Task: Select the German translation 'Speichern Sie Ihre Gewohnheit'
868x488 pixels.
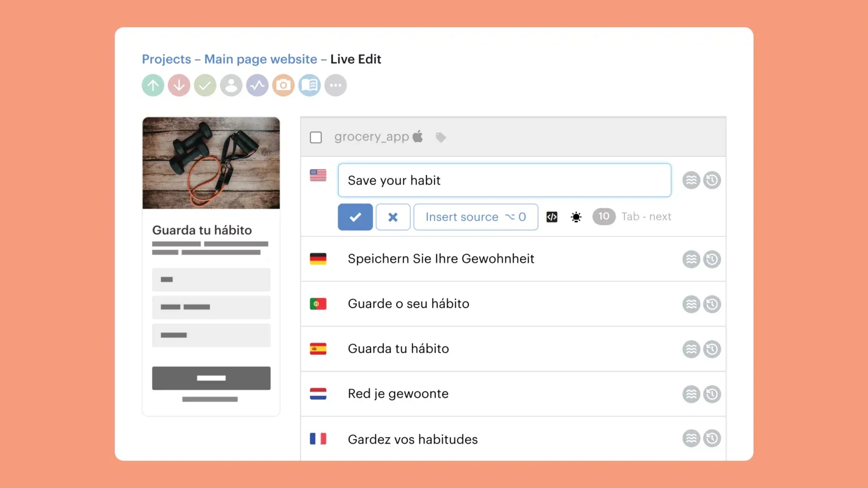Action: [x=441, y=259]
